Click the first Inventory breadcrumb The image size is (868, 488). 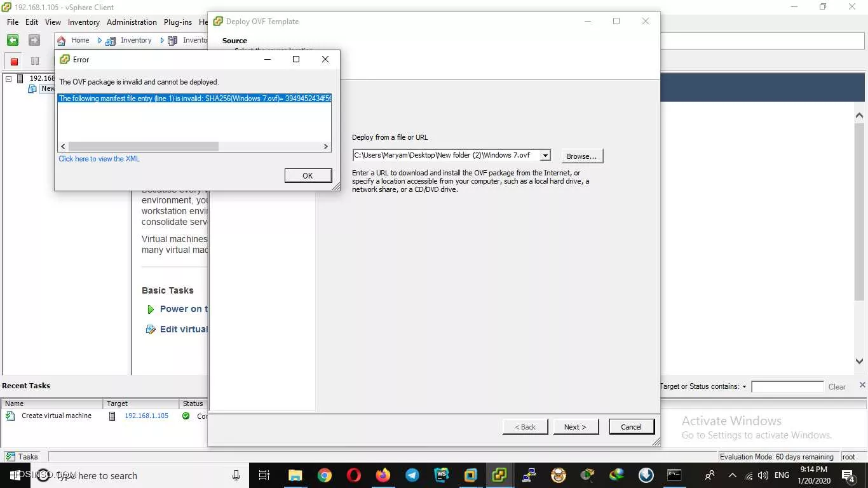pos(136,40)
